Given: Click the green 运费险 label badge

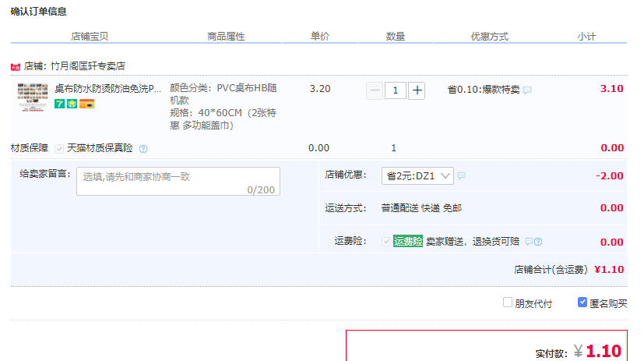Looking at the screenshot, I should coord(408,242).
